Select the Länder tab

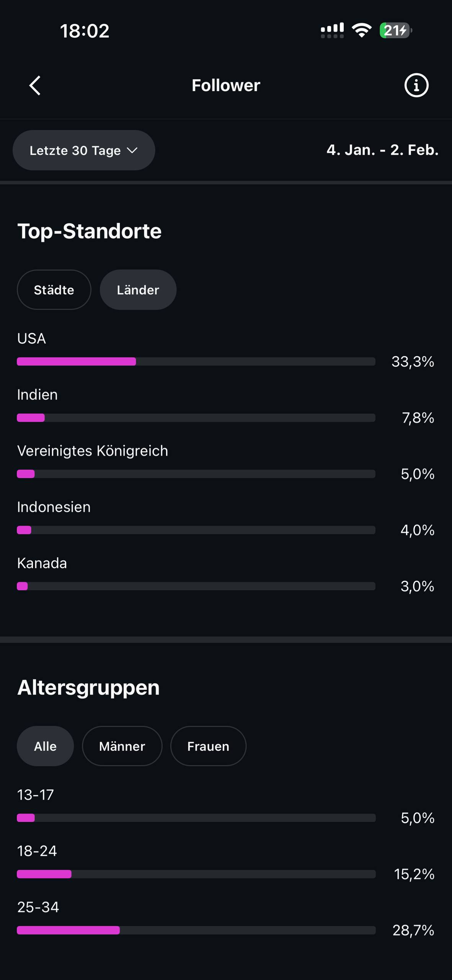pos(138,290)
